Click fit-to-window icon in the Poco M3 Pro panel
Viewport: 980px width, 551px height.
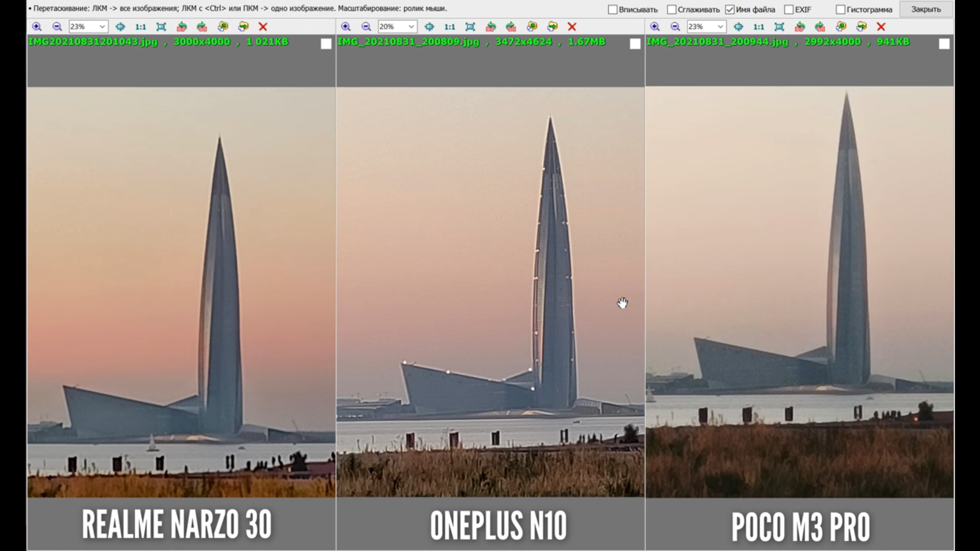[779, 27]
